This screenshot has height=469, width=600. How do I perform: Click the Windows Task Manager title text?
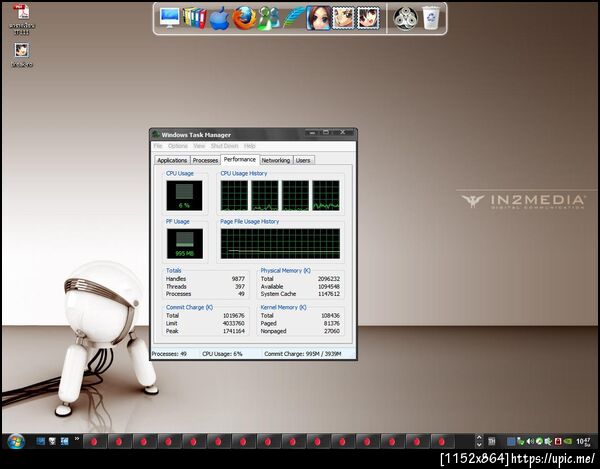pyautogui.click(x=196, y=135)
